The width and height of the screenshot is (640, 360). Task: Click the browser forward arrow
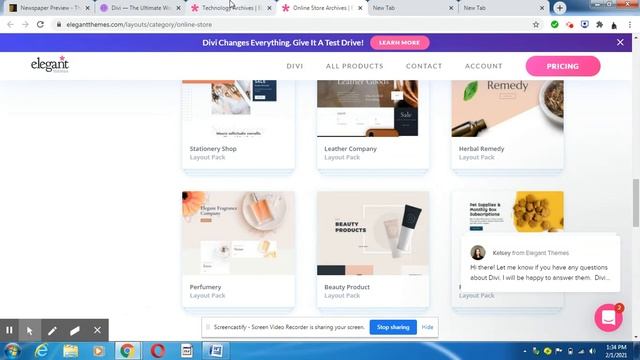(25, 24)
